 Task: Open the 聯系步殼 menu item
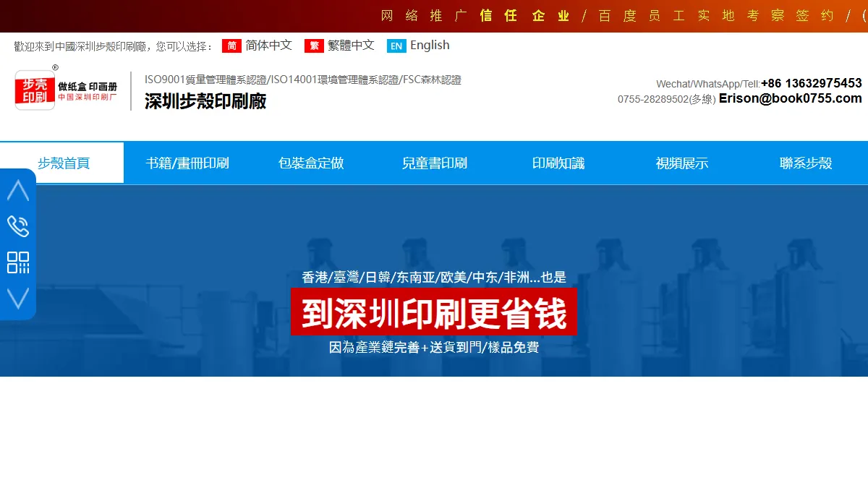click(806, 163)
